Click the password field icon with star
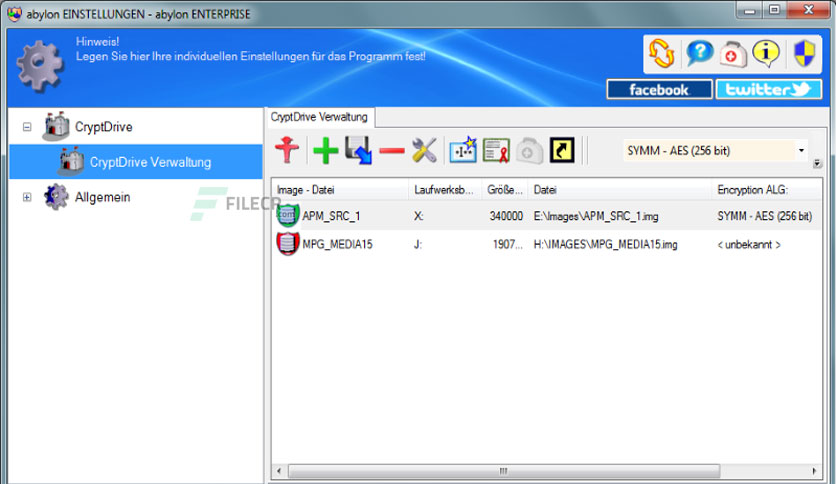Viewport: 836px width, 484px height. (463, 150)
